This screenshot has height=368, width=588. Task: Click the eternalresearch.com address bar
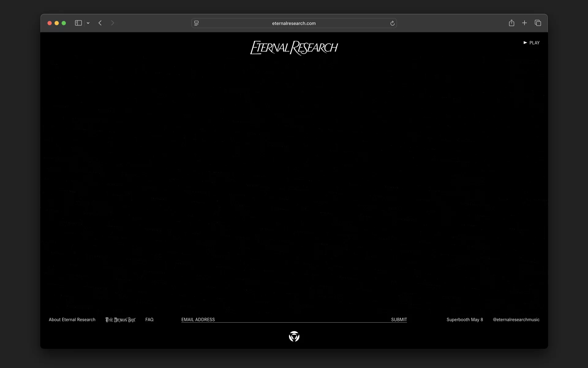click(x=294, y=23)
